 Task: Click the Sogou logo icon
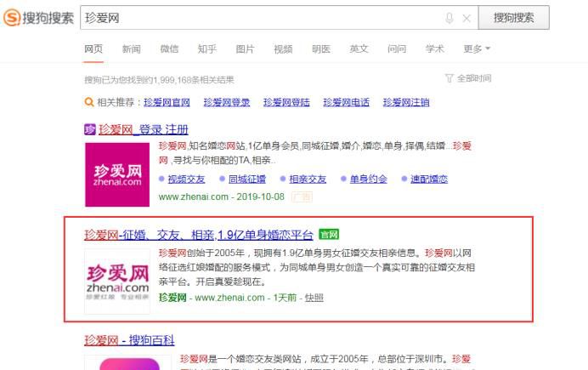point(12,17)
